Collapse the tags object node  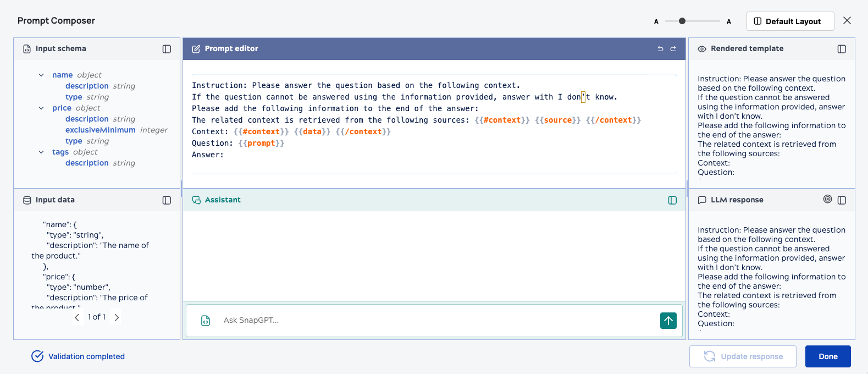(41, 152)
